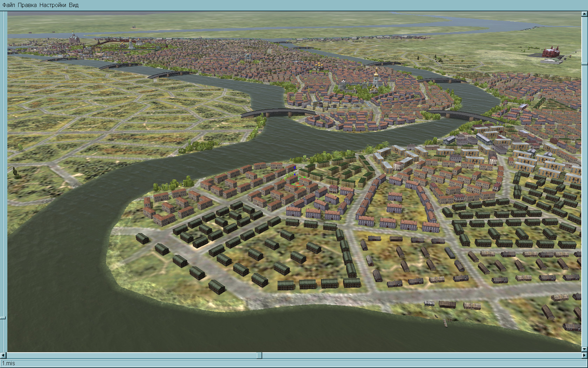Click the slider handle on the left edge

[3, 318]
